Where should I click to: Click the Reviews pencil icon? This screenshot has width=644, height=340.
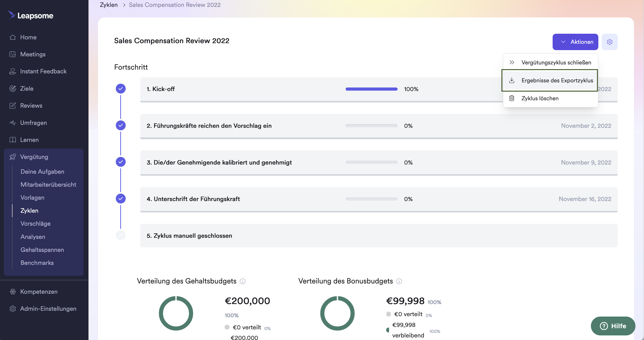(x=13, y=106)
